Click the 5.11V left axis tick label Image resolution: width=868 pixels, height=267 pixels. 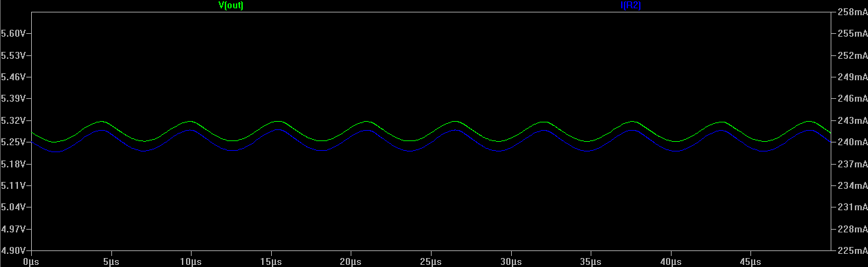13,185
